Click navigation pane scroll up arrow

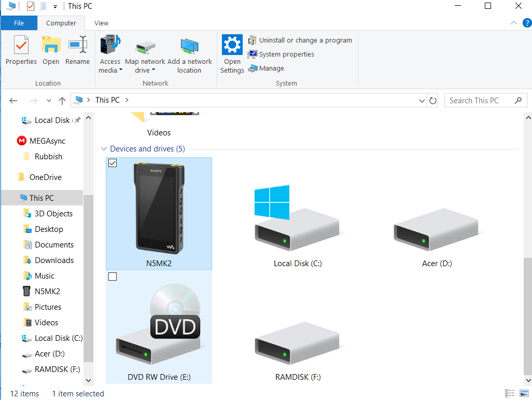[x=89, y=118]
